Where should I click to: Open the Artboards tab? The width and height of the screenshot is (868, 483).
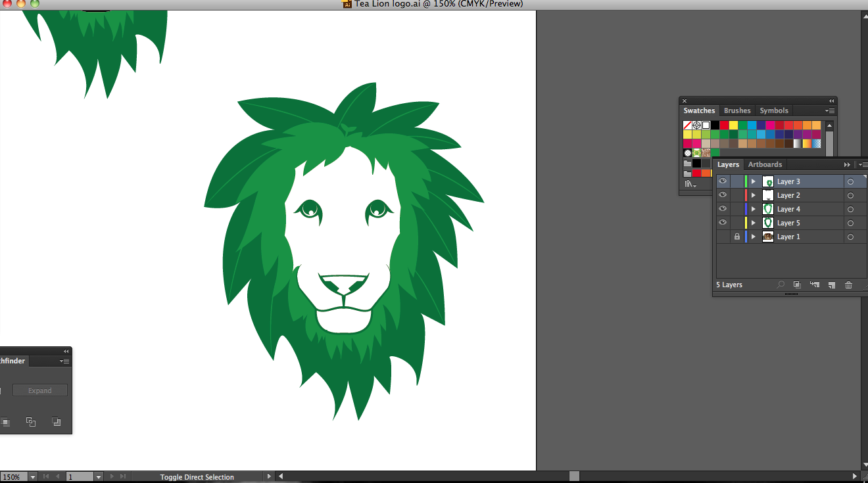(x=765, y=164)
